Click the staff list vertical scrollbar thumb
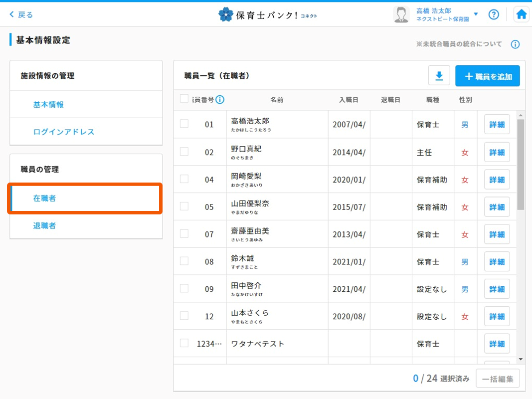532x399 pixels. pos(521,165)
